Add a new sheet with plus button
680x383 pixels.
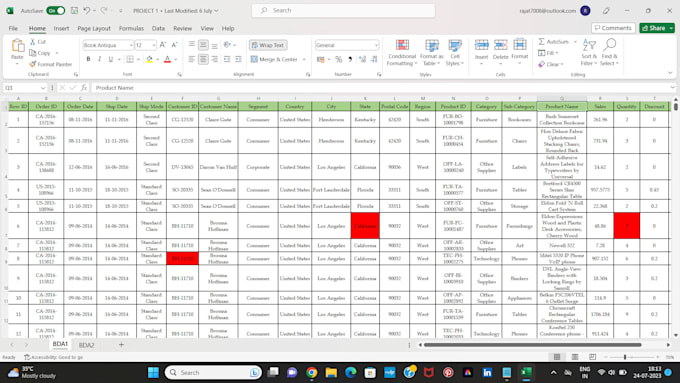pos(121,345)
